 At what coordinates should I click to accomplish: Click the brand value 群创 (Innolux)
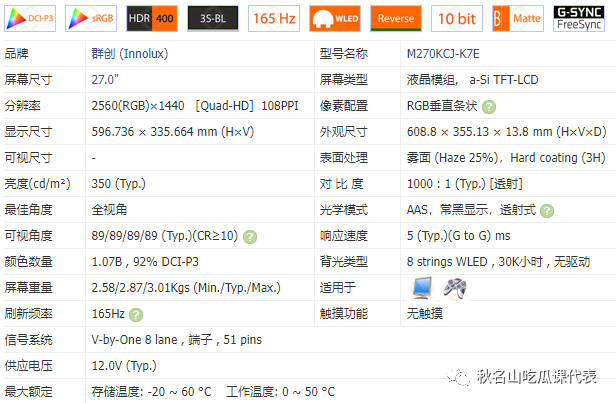pyautogui.click(x=130, y=54)
